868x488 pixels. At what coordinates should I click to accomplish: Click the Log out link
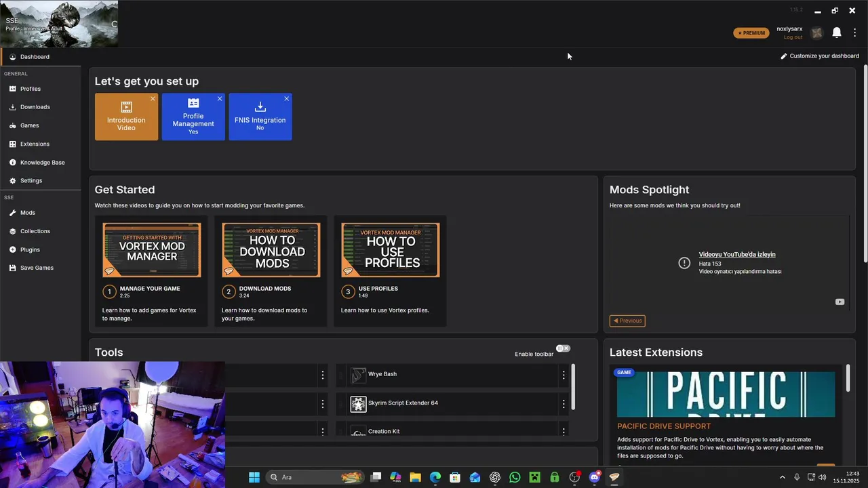point(793,37)
